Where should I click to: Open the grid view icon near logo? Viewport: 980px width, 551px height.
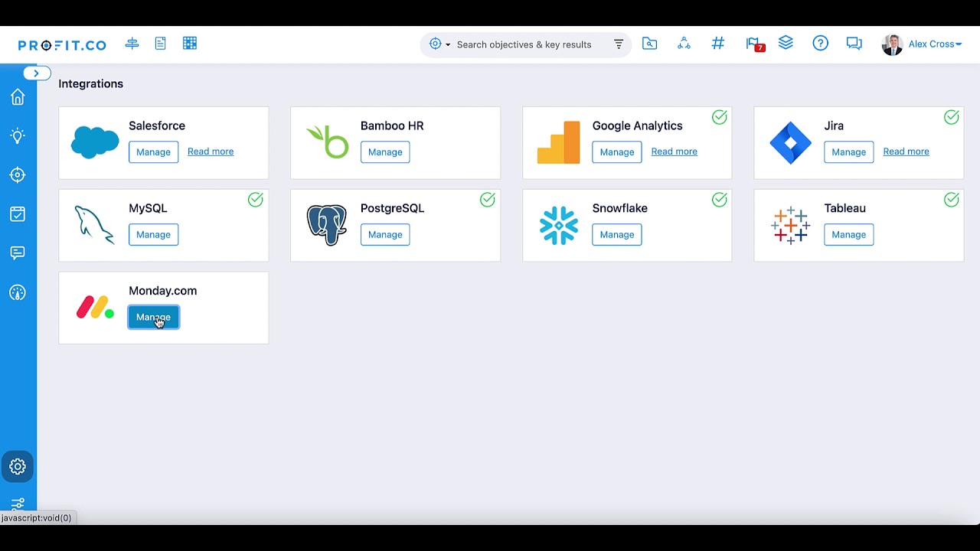pyautogui.click(x=190, y=44)
